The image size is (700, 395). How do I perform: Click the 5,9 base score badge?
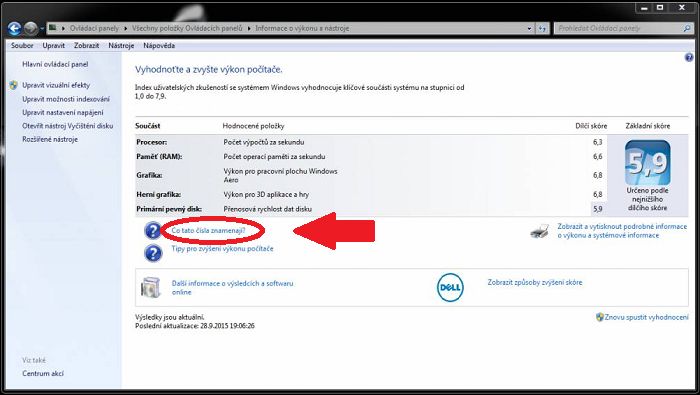click(x=647, y=163)
